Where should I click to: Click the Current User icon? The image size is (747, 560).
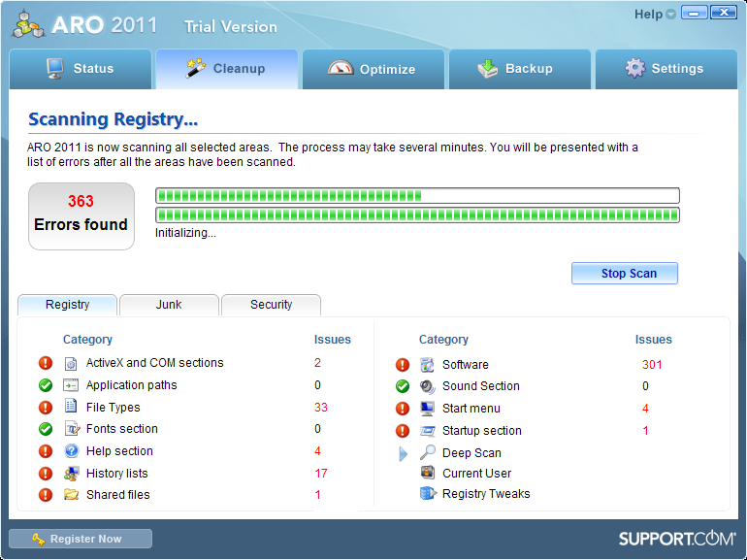click(x=427, y=473)
